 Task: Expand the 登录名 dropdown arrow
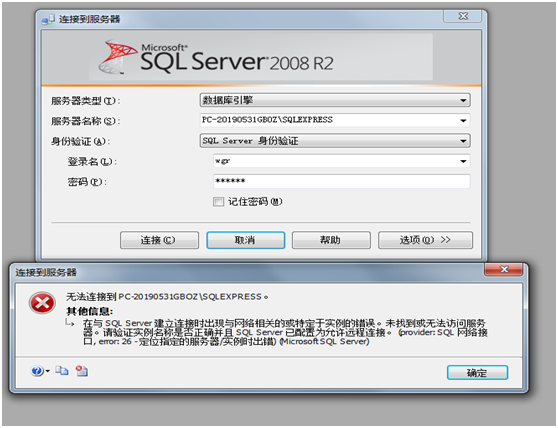(x=463, y=161)
